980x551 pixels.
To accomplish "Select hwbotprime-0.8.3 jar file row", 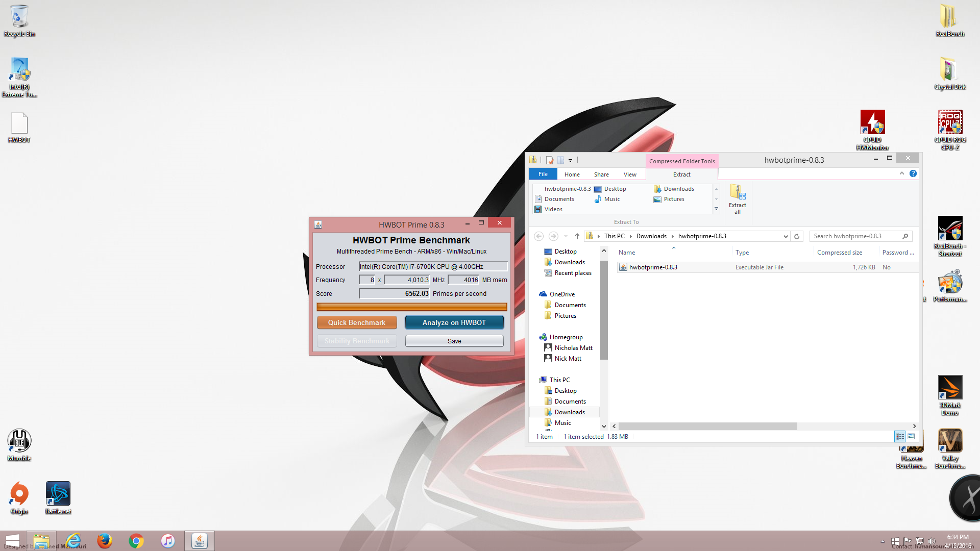I will pyautogui.click(x=767, y=267).
